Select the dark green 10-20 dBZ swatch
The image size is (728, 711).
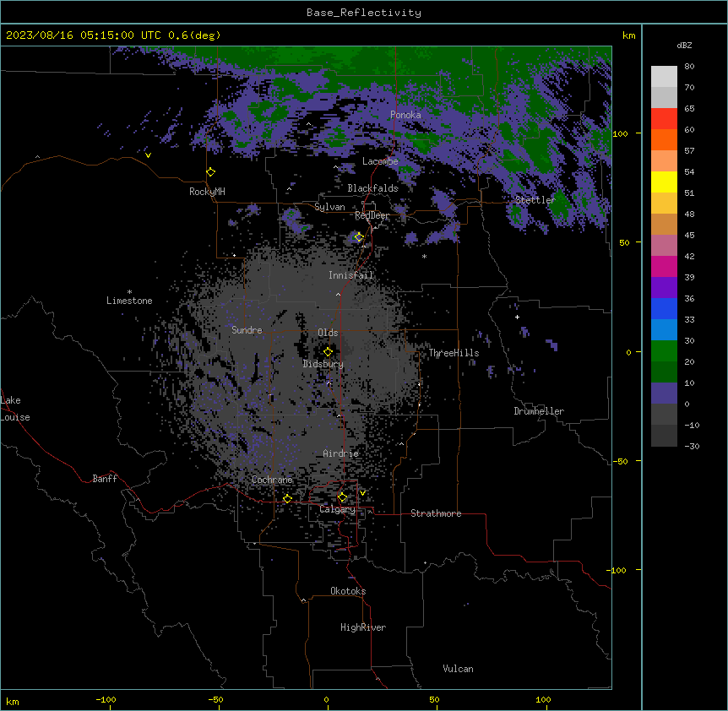pos(664,372)
